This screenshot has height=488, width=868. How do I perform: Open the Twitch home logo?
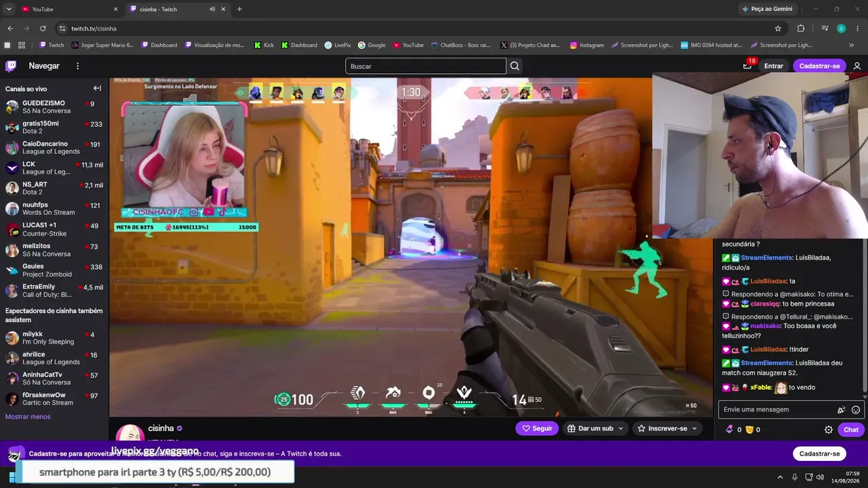(11, 66)
